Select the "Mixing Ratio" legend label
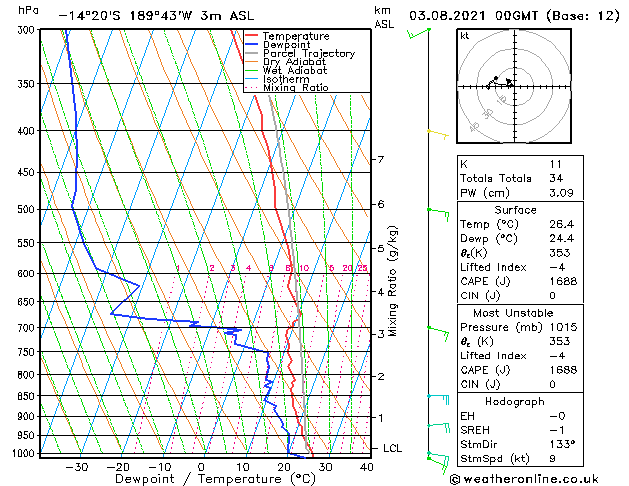The height and width of the screenshot is (486, 629). [x=296, y=87]
